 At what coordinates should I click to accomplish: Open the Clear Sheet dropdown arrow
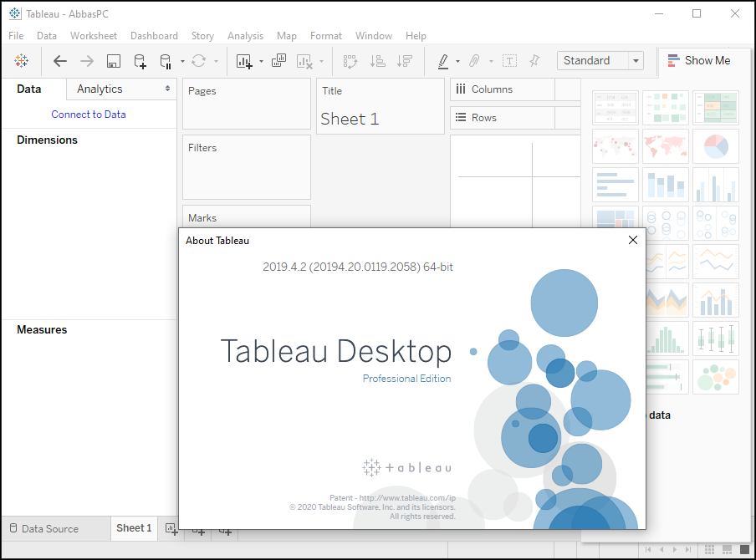[x=322, y=61]
